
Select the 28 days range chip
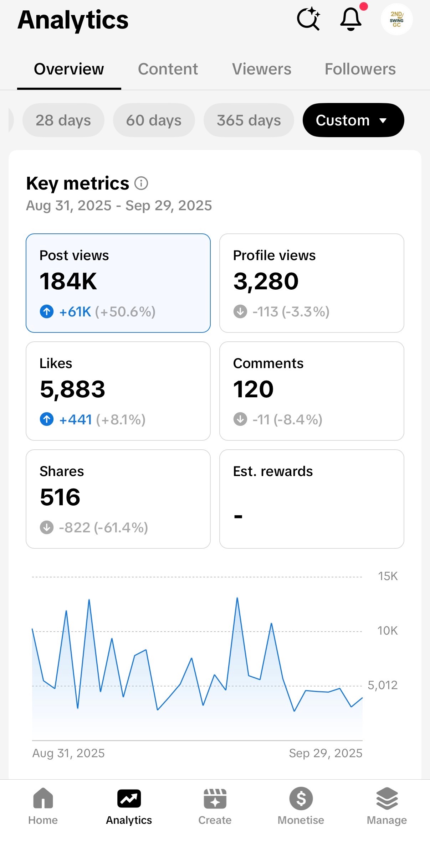coord(63,120)
